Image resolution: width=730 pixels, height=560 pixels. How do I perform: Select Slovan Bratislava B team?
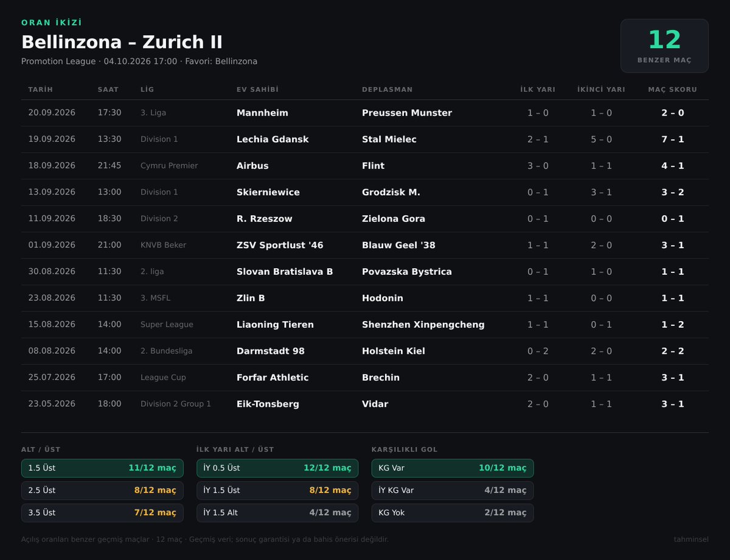[x=285, y=272]
